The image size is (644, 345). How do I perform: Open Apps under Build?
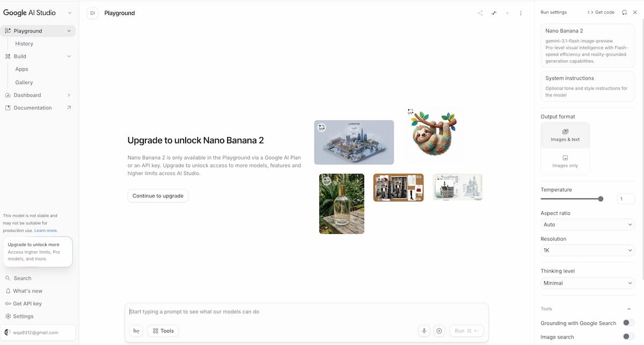click(x=21, y=69)
